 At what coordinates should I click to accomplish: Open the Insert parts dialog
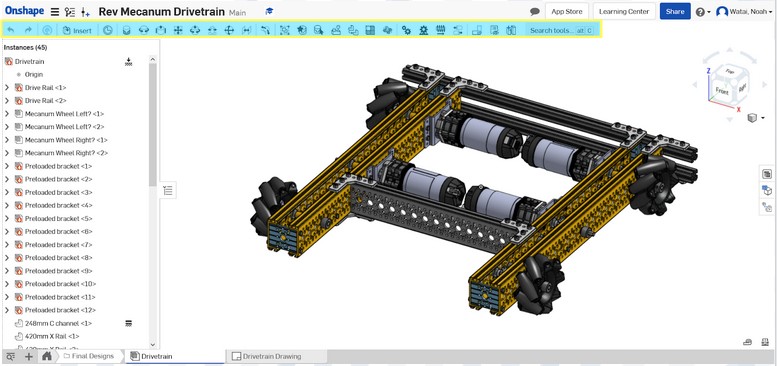[x=77, y=30]
